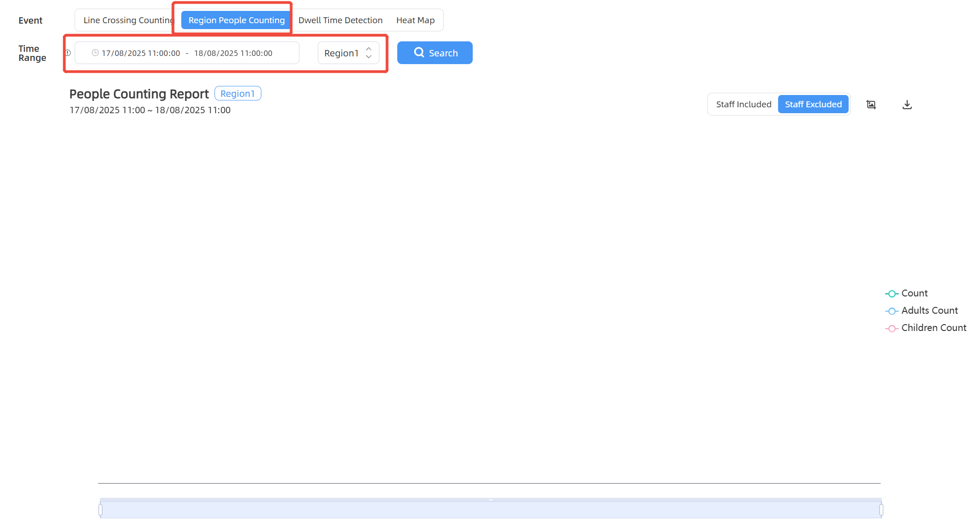Click the clock icon in date field

pyautogui.click(x=95, y=53)
